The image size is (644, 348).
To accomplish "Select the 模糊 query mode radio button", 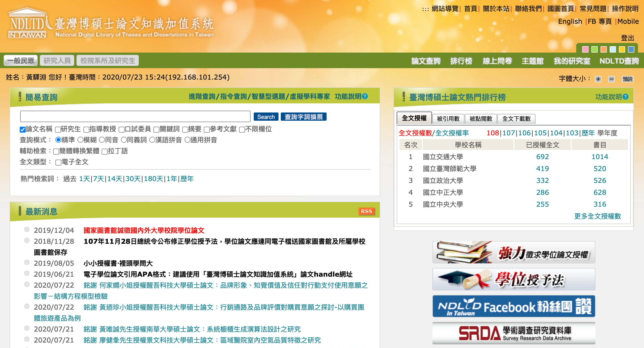I will (80, 140).
